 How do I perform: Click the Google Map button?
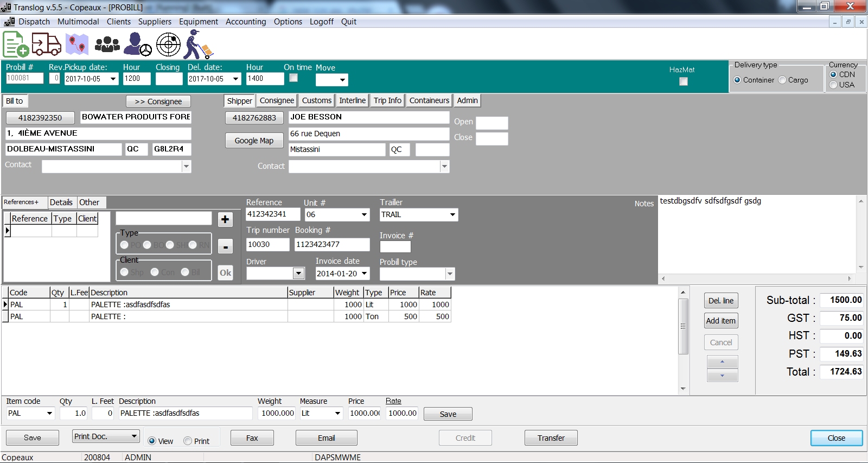click(254, 141)
